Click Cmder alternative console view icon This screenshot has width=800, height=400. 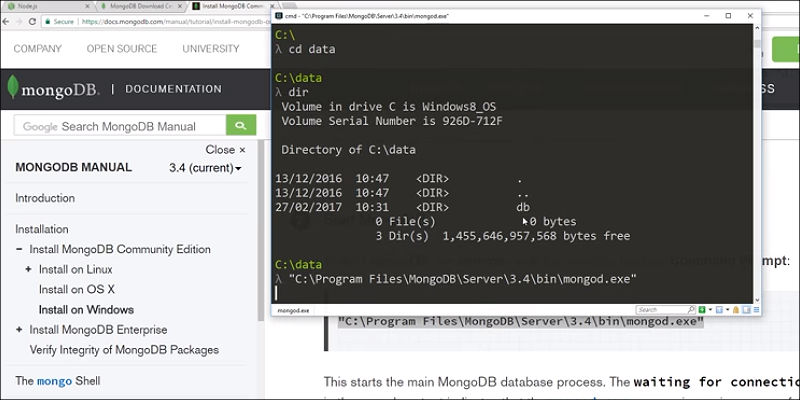point(746,310)
